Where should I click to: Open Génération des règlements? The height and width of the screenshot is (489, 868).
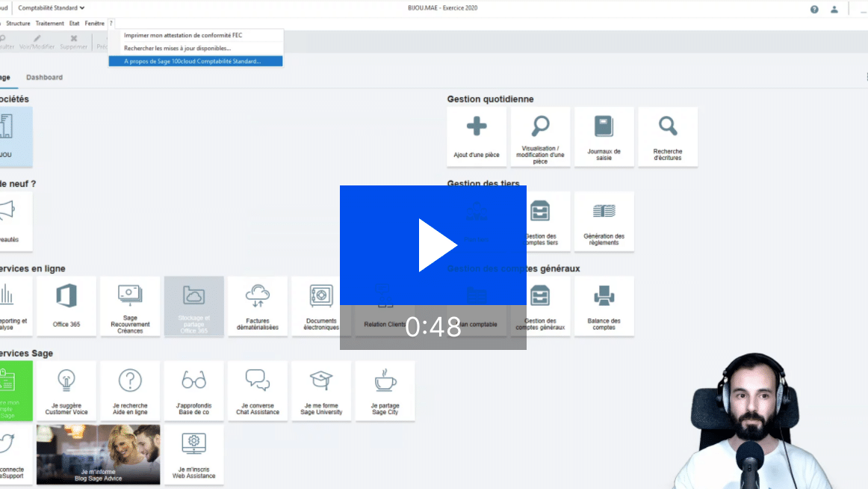point(604,221)
